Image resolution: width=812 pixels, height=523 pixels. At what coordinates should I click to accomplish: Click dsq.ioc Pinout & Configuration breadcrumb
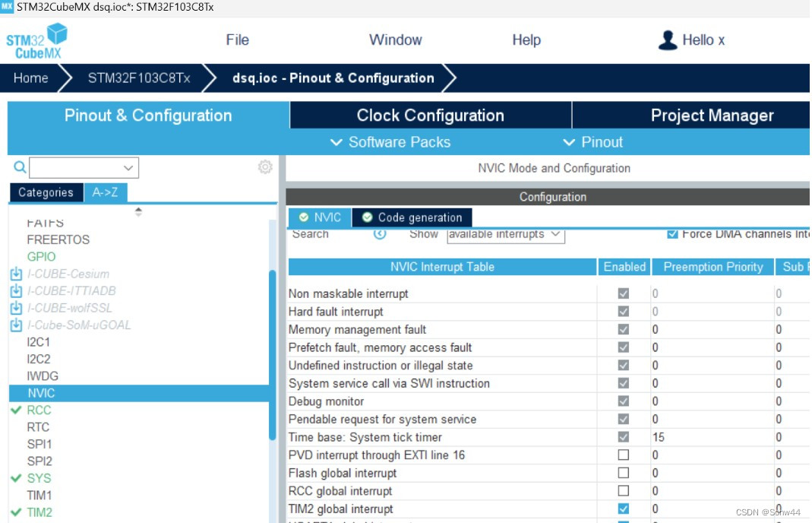click(333, 78)
